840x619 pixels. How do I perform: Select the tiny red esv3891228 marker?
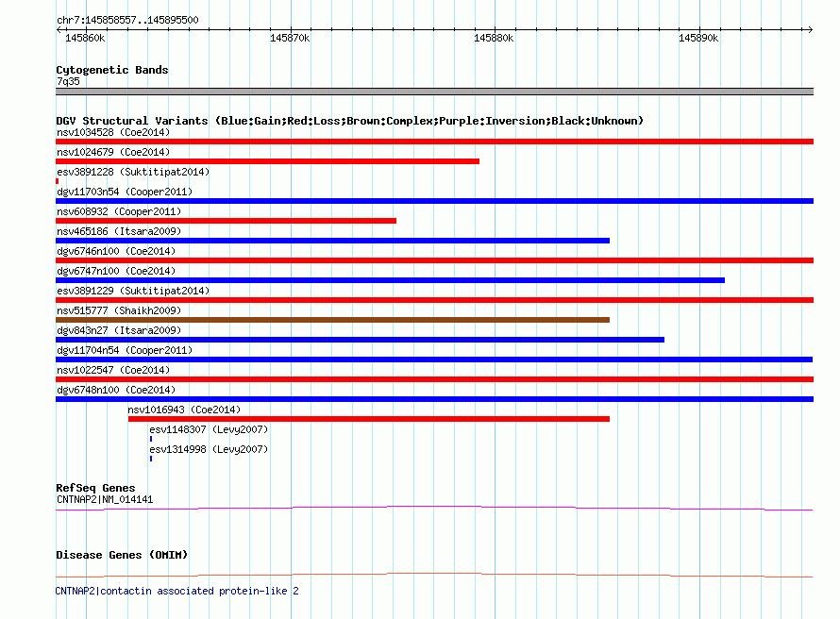58,181
